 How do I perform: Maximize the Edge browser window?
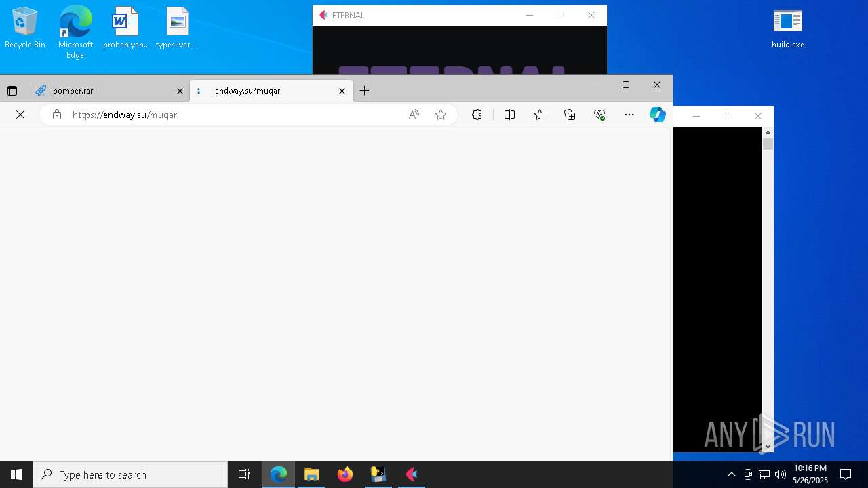[626, 85]
